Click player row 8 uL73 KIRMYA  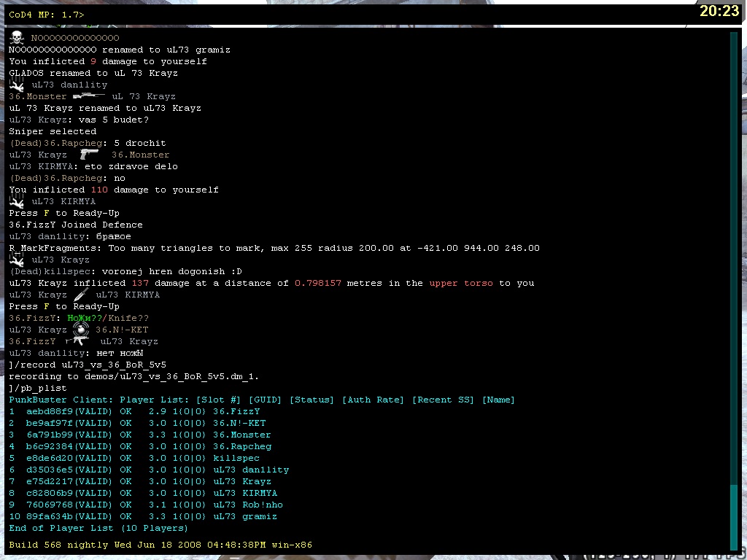tap(143, 494)
